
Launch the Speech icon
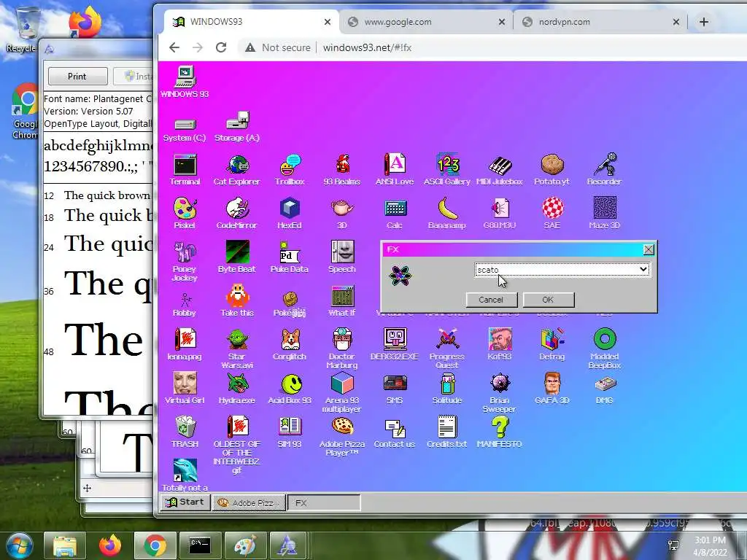point(342,257)
